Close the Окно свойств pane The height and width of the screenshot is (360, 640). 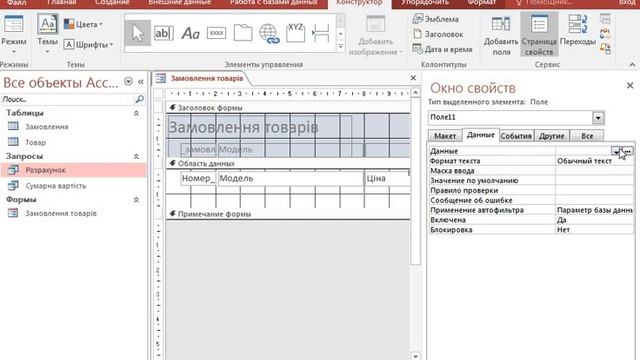pos(630,85)
